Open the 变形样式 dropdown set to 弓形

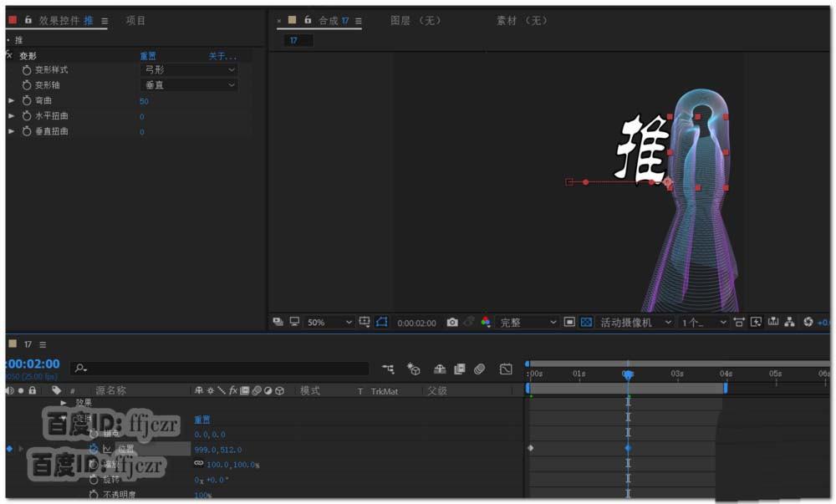[x=188, y=69]
